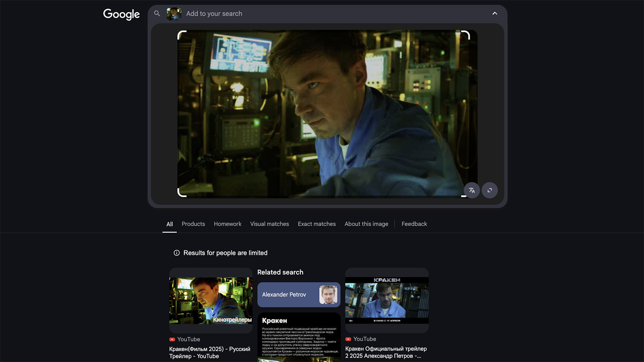Open the Exact matches tab
The height and width of the screenshot is (362, 644).
(317, 224)
